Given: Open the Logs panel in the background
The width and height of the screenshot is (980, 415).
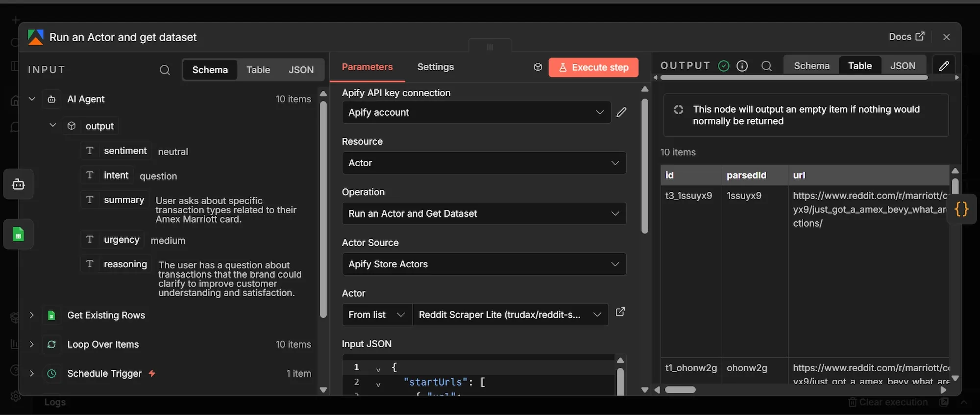Looking at the screenshot, I should point(55,402).
